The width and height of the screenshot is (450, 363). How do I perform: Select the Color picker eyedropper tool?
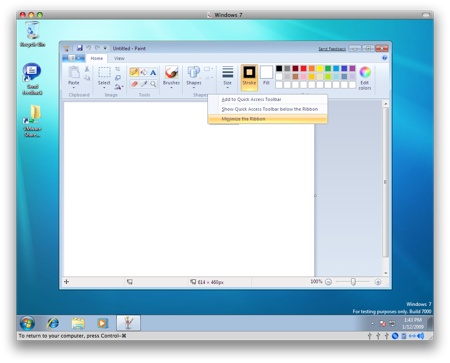144,84
